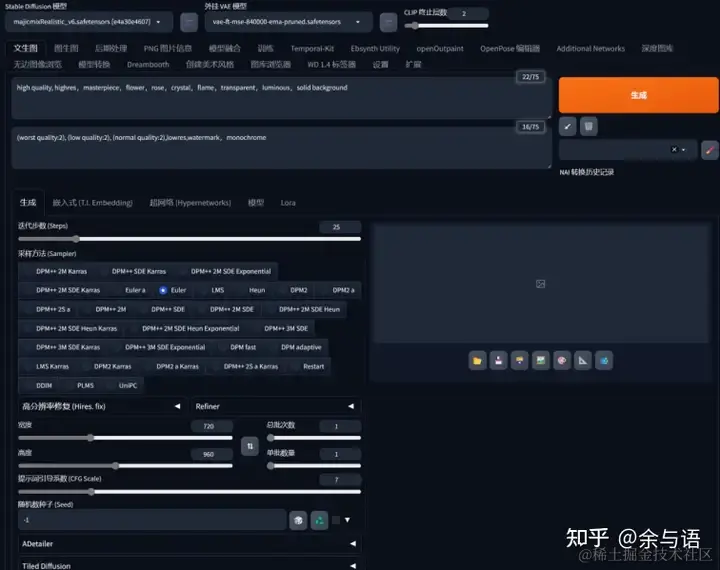Viewport: 720px width, 570px height.
Task: Click into the negative prompt text box
Action: point(281,148)
